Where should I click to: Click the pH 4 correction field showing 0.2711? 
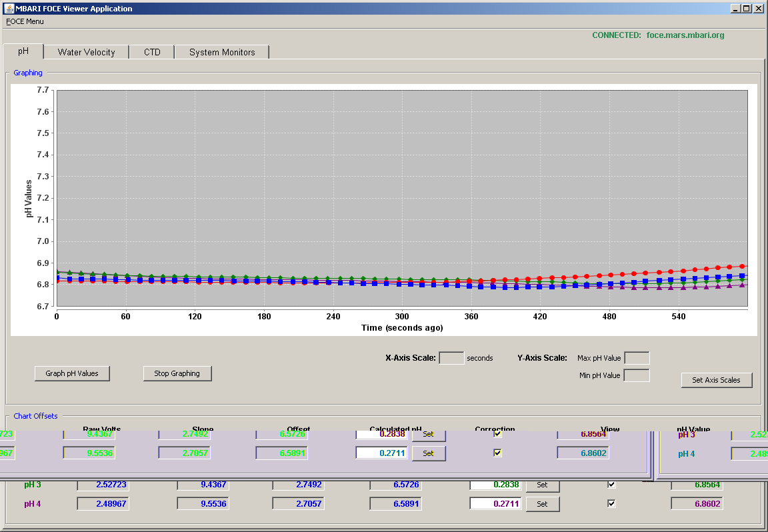(496, 503)
